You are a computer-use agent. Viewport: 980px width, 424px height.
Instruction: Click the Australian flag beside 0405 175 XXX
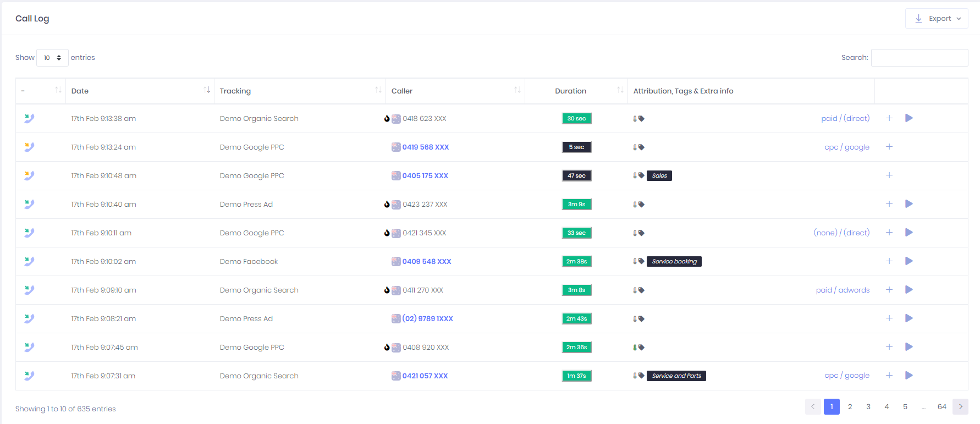(x=396, y=175)
